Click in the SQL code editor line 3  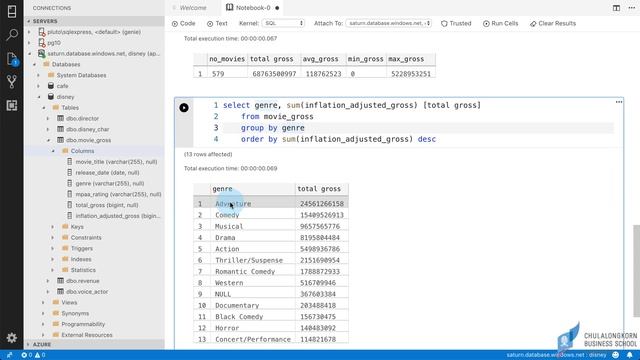pos(418,128)
